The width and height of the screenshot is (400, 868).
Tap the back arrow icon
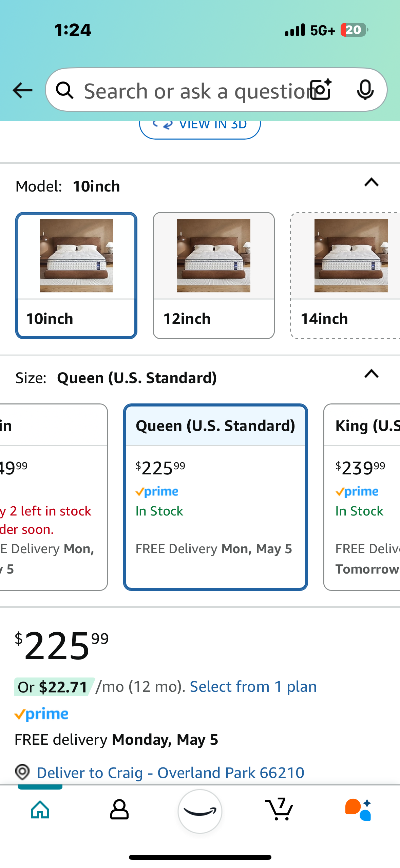22,90
